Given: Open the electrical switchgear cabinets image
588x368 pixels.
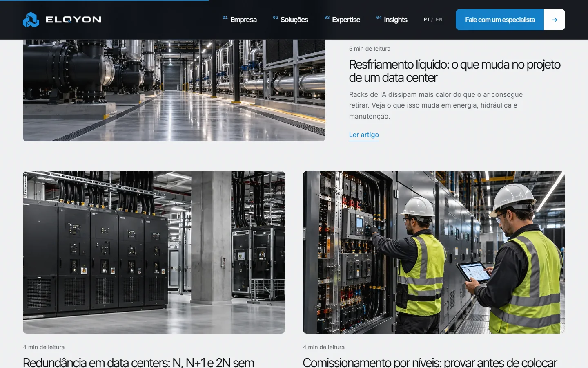Looking at the screenshot, I should [x=154, y=252].
